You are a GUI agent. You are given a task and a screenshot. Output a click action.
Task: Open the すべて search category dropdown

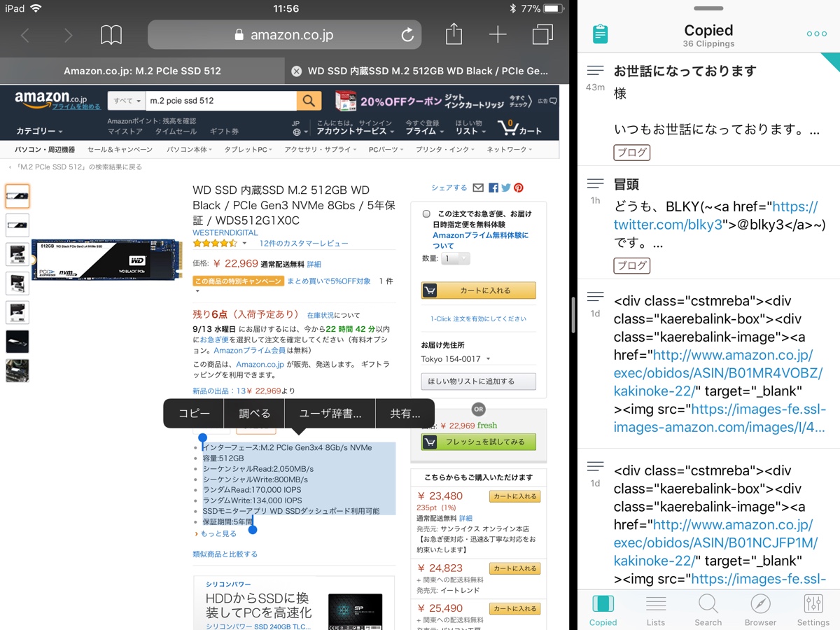point(127,101)
